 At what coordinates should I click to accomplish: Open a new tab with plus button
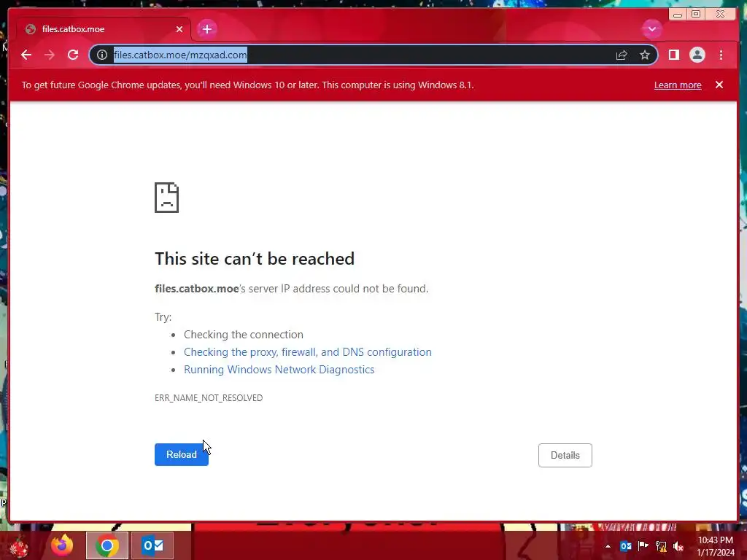coord(206,29)
